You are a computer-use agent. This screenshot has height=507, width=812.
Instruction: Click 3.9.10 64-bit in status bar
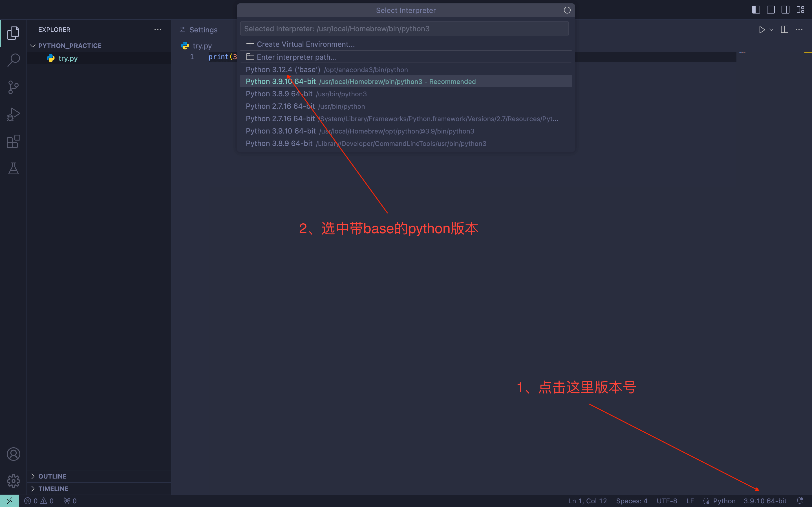click(765, 501)
